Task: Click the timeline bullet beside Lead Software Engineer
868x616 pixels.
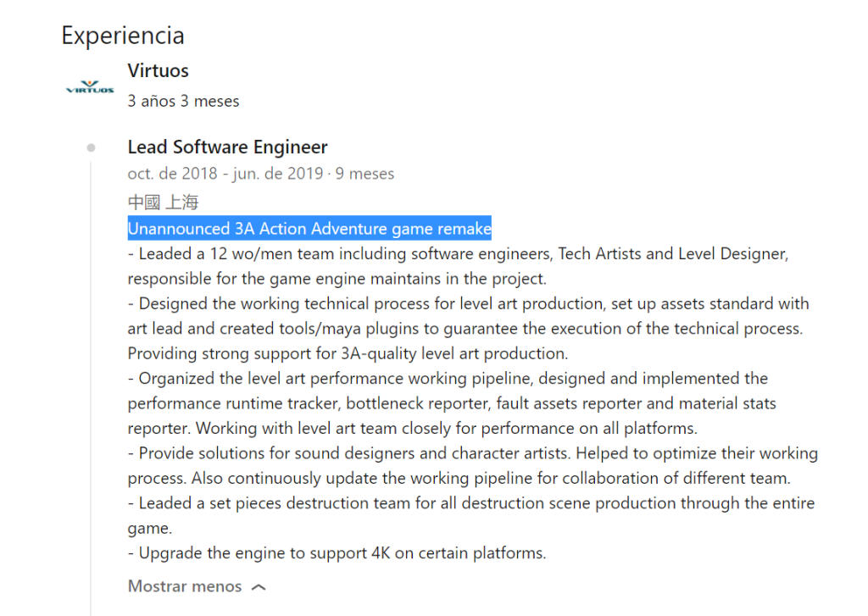Action: click(92, 147)
